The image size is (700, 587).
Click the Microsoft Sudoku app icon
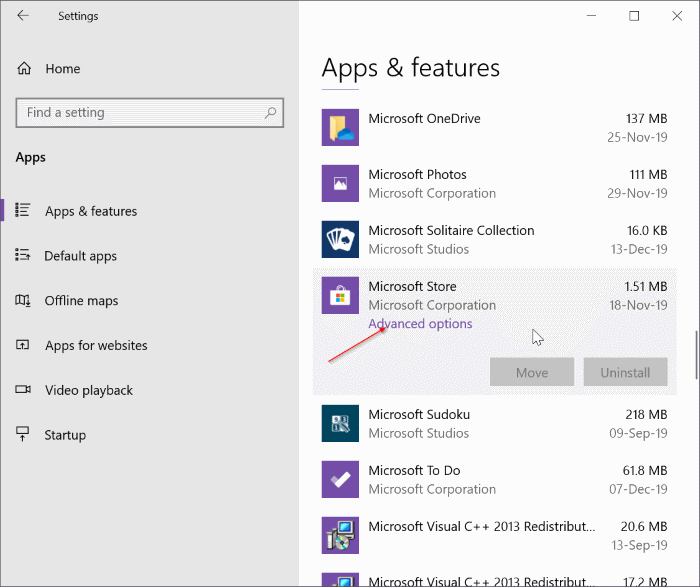(x=340, y=423)
